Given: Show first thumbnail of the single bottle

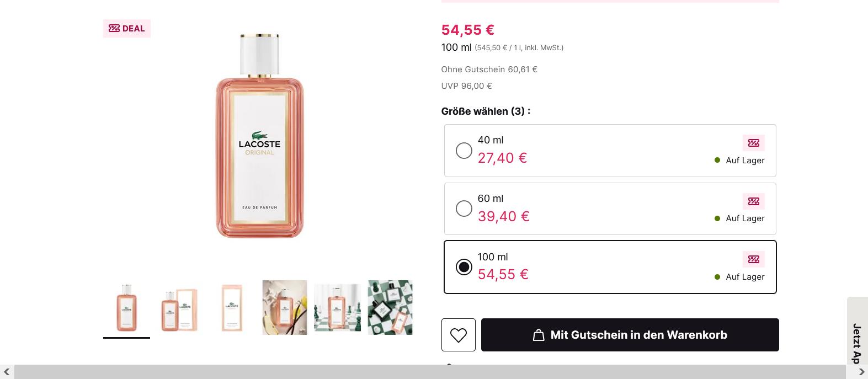Looking at the screenshot, I should pyautogui.click(x=126, y=308).
